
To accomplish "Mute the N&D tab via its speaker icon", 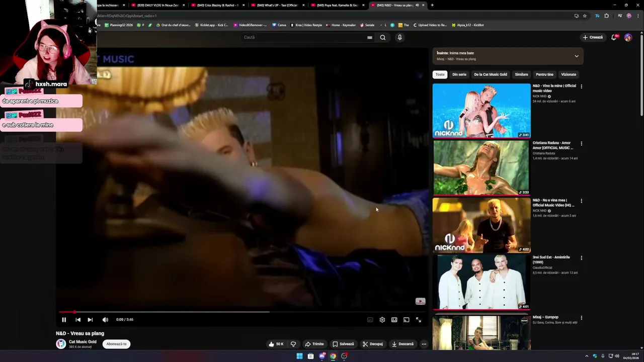I will pos(417,5).
